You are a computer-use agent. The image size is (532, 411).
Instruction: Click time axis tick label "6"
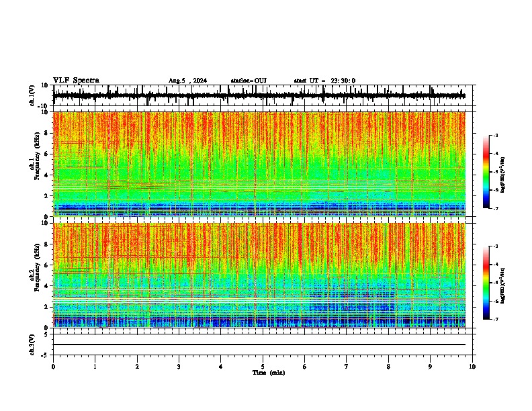pos(305,367)
